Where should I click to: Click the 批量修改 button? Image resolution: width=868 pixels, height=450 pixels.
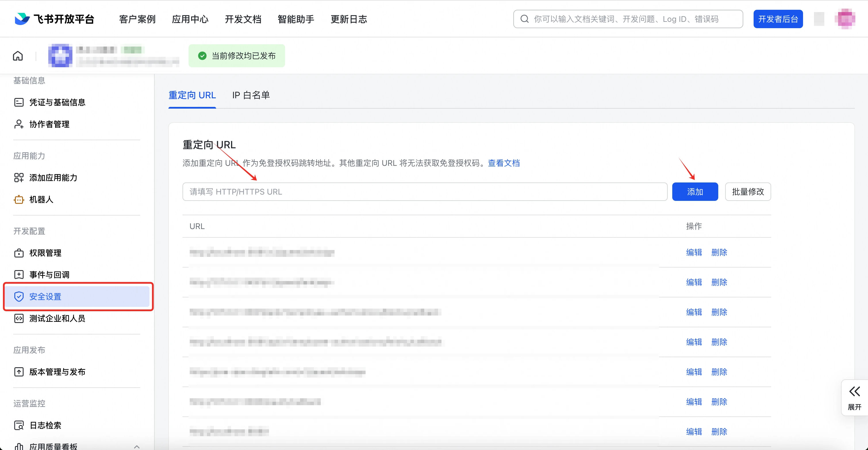point(748,192)
